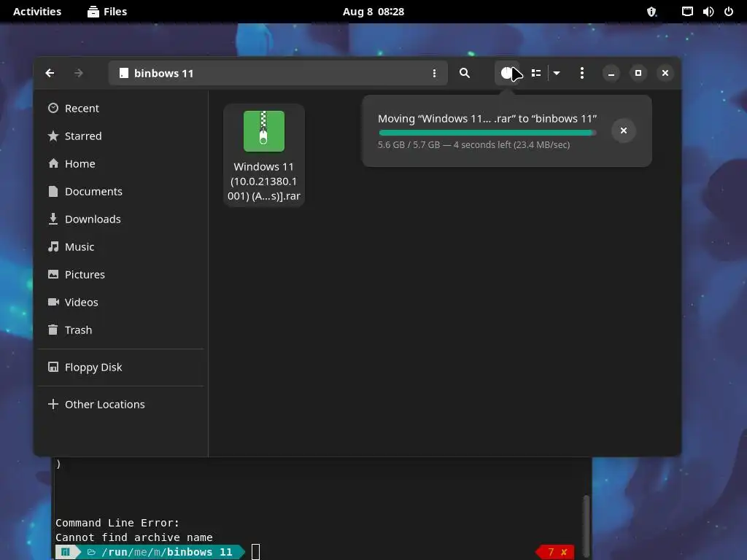Click the Home house icon

tap(53, 163)
